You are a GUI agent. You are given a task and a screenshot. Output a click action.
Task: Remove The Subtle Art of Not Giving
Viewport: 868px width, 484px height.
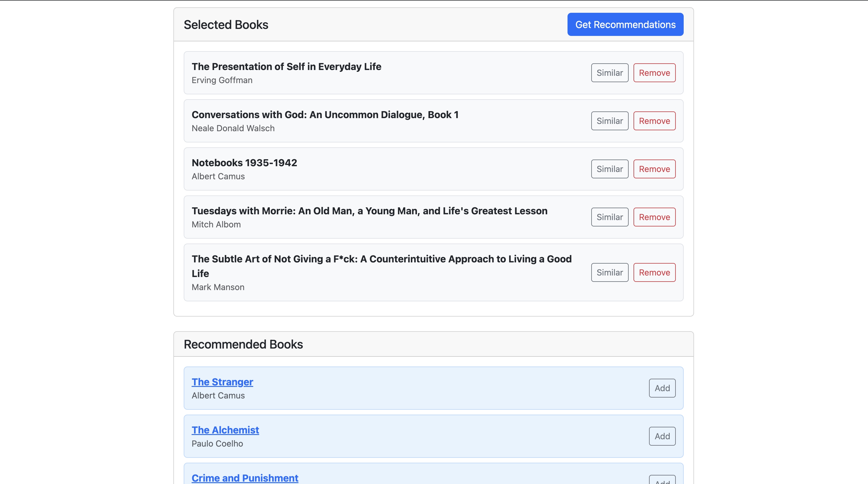coord(654,272)
